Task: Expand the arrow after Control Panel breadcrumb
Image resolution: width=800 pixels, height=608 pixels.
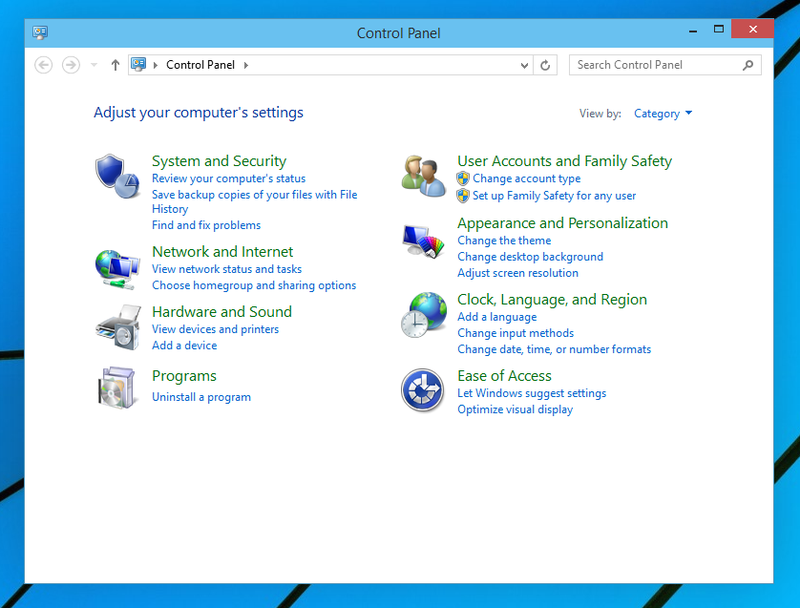Action: [x=246, y=65]
